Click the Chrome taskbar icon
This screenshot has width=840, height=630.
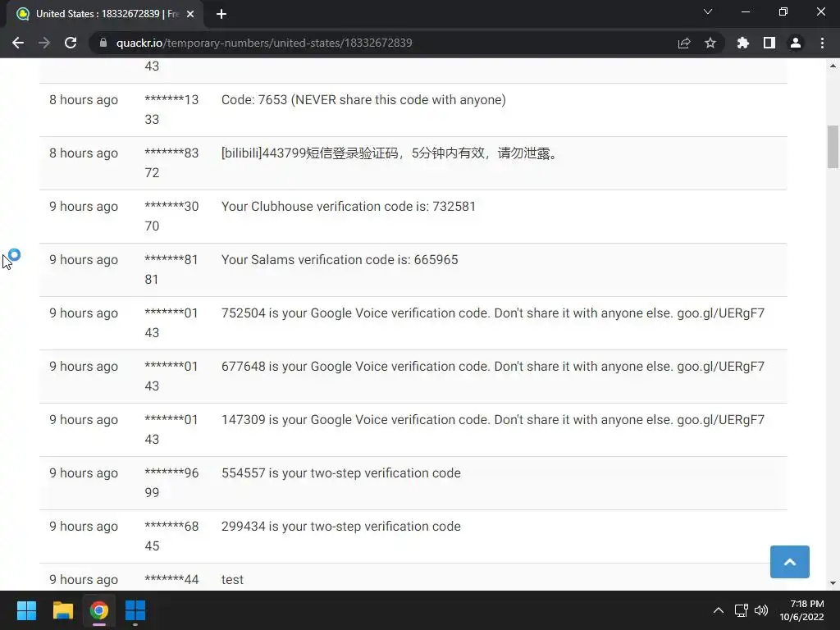tap(99, 610)
